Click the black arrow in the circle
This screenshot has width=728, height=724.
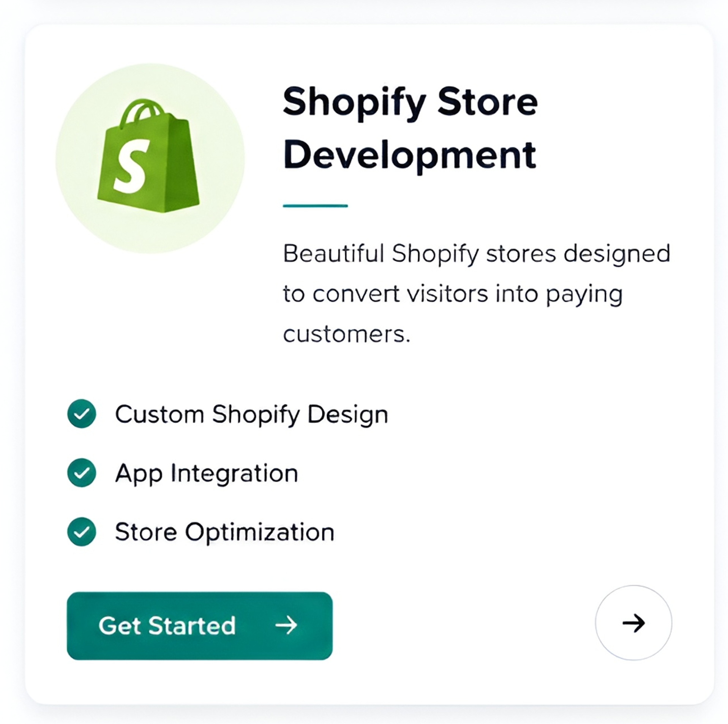(633, 623)
